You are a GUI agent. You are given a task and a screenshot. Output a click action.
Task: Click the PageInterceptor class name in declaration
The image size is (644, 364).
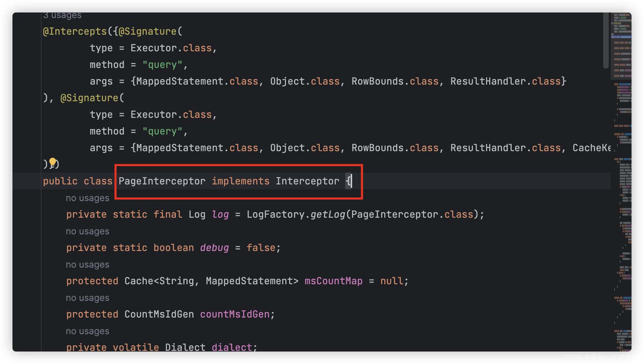pos(162,181)
